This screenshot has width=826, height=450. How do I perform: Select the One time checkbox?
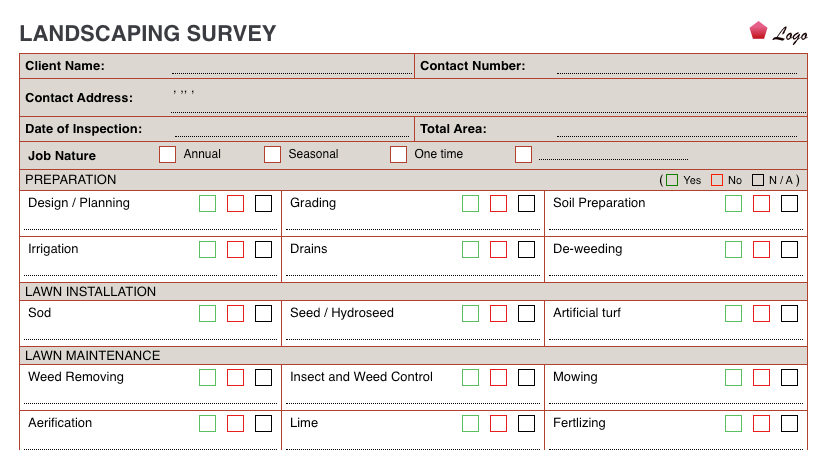click(398, 154)
